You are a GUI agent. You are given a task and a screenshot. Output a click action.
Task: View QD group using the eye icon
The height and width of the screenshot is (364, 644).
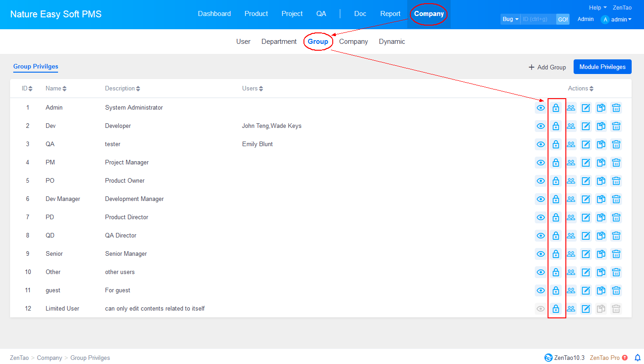[541, 236]
